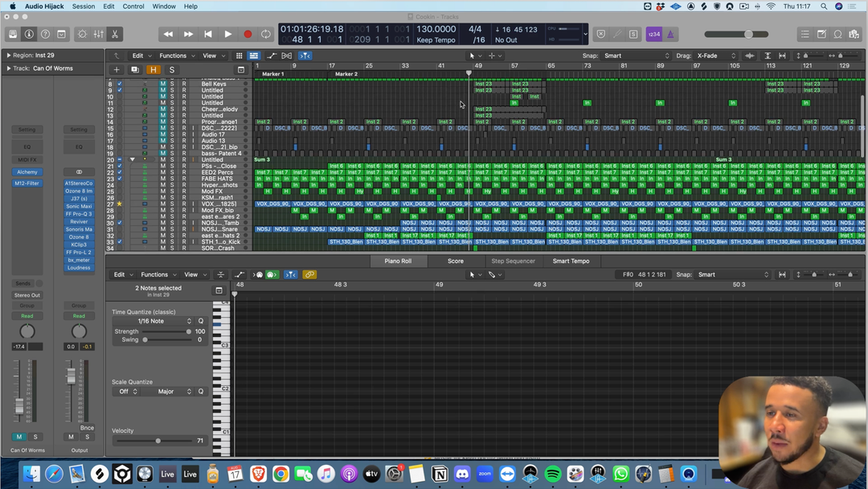Open the Loop Browser icon
Screen dimensions: 868x489
coord(837,35)
